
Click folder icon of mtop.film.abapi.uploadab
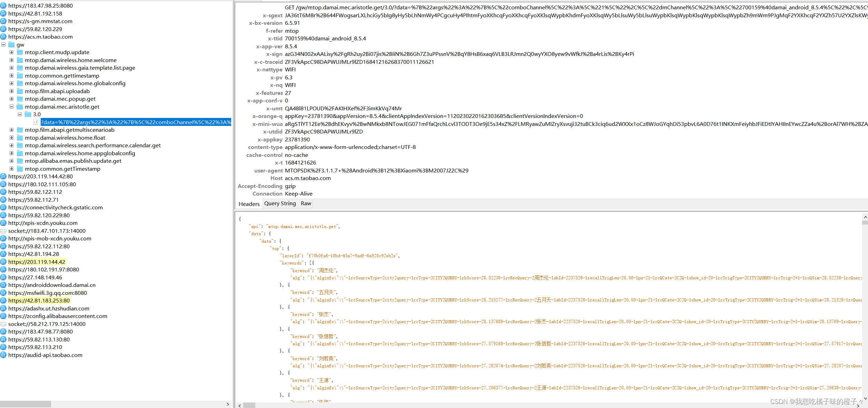click(x=20, y=91)
